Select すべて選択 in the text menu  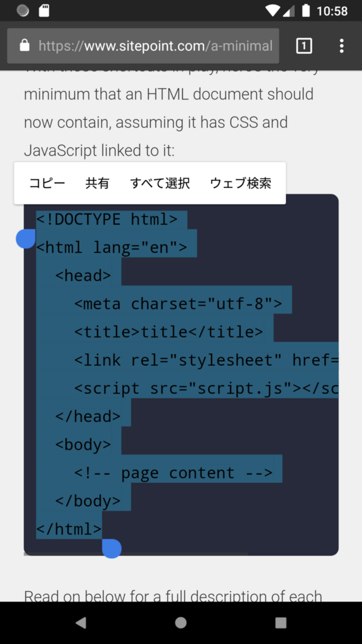tap(160, 183)
